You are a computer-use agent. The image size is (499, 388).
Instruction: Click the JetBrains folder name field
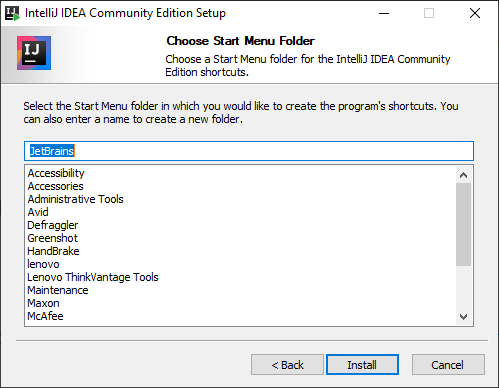click(x=249, y=151)
